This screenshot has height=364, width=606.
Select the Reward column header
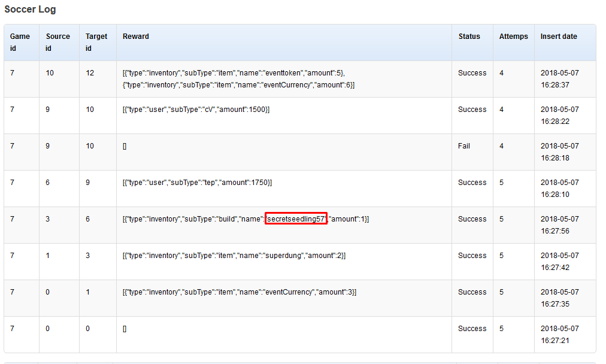coord(136,37)
